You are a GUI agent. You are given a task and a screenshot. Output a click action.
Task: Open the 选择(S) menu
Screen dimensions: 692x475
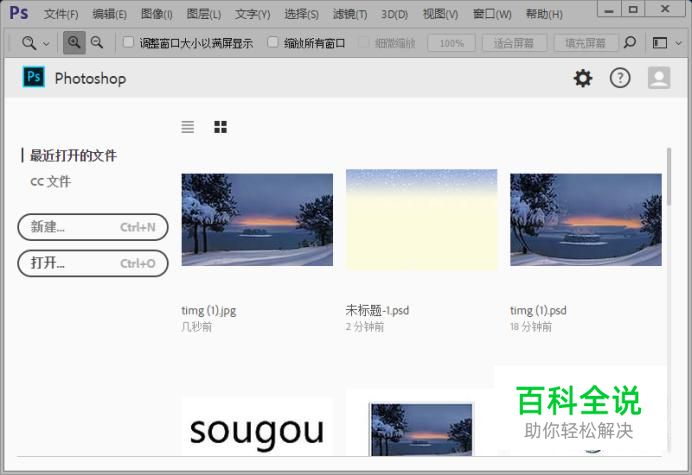pyautogui.click(x=301, y=14)
